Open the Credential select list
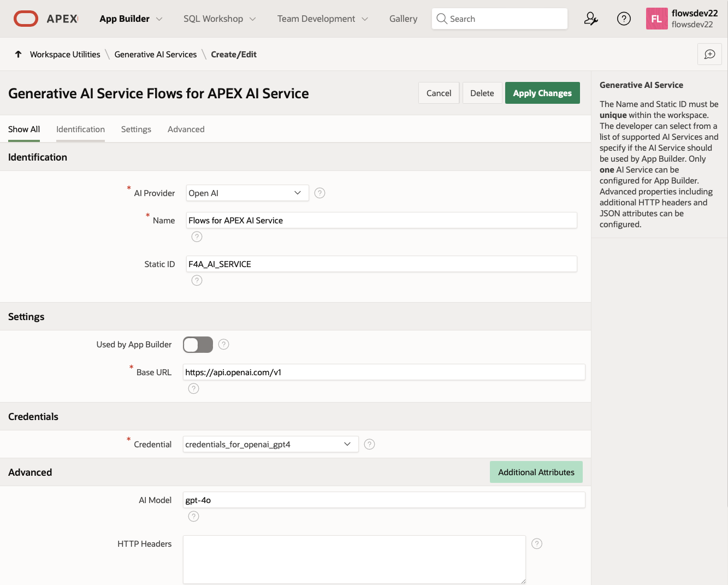 coord(271,444)
